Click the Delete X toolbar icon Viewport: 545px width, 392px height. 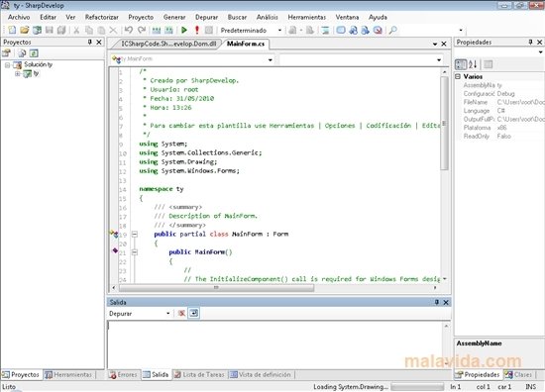[x=113, y=31]
